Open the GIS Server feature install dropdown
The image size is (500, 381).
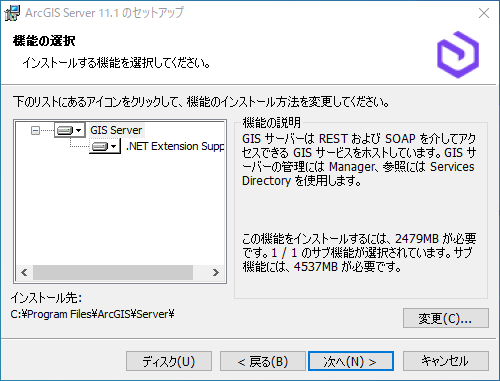point(69,130)
